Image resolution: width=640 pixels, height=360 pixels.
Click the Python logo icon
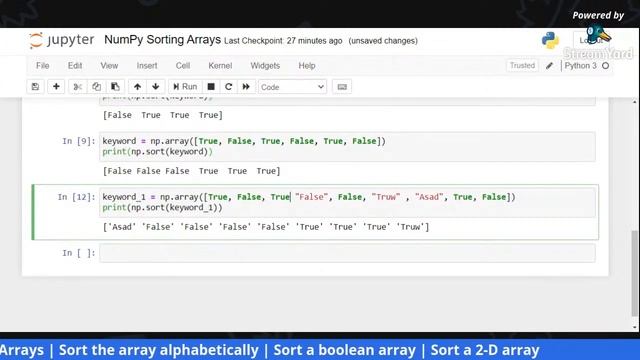tap(550, 40)
